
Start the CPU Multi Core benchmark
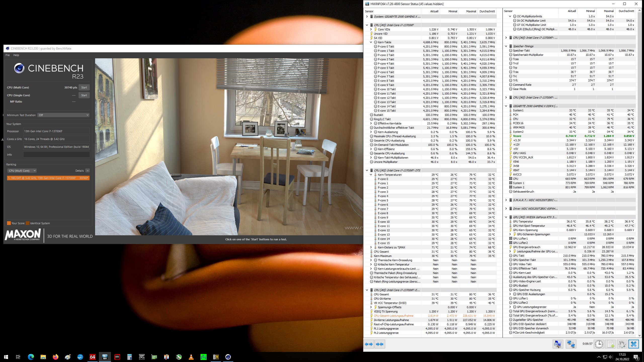click(x=84, y=87)
